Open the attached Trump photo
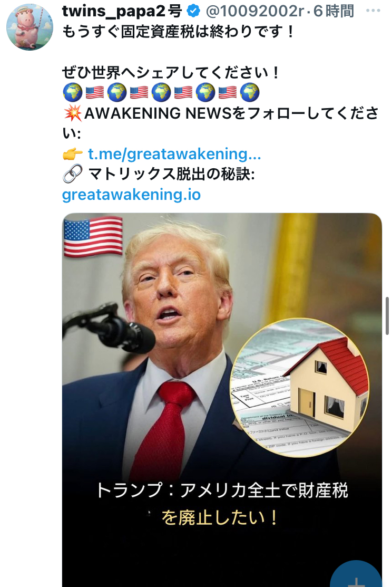Screen dimensions: 392x587 tap(222, 400)
